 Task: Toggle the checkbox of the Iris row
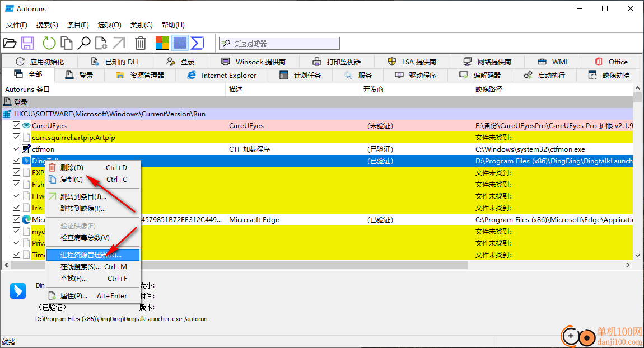tap(16, 208)
